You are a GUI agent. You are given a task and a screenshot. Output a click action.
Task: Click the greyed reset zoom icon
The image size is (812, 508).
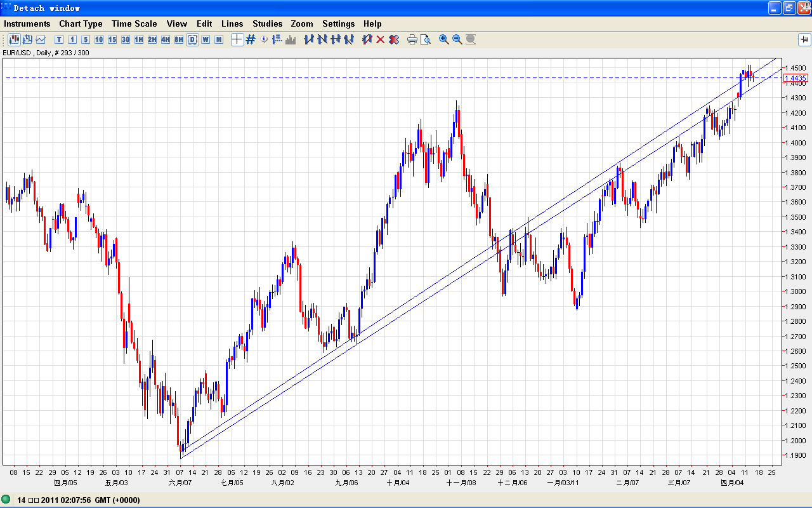471,39
